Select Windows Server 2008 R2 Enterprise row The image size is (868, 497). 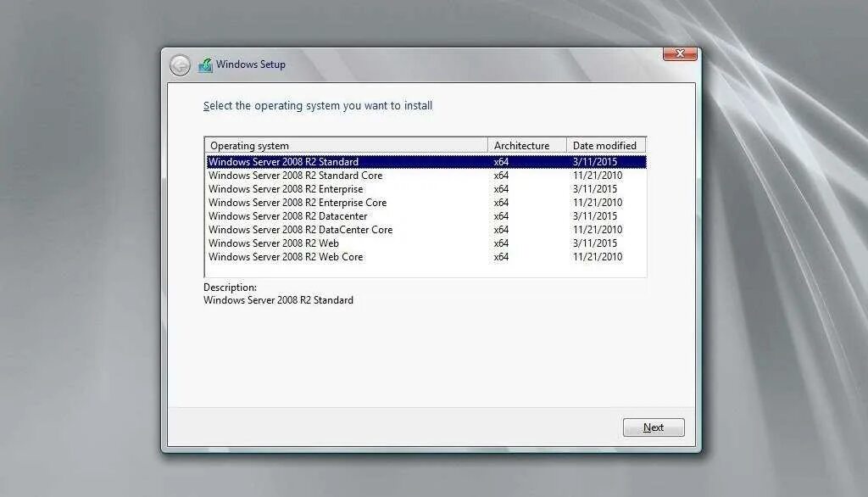426,189
